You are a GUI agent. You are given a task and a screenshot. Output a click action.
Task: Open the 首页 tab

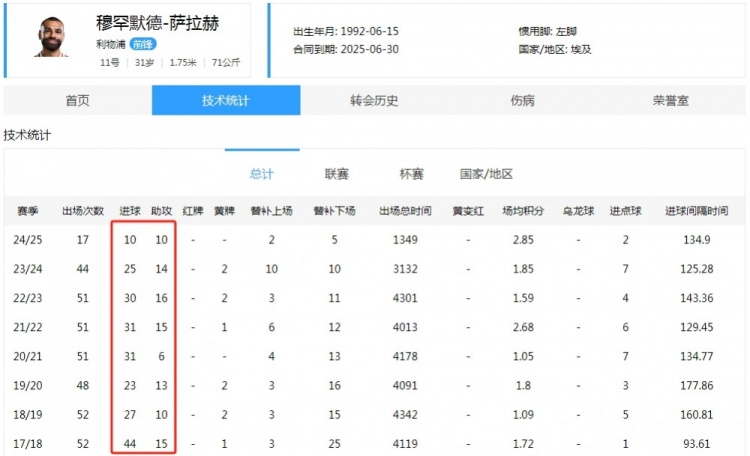[77, 100]
